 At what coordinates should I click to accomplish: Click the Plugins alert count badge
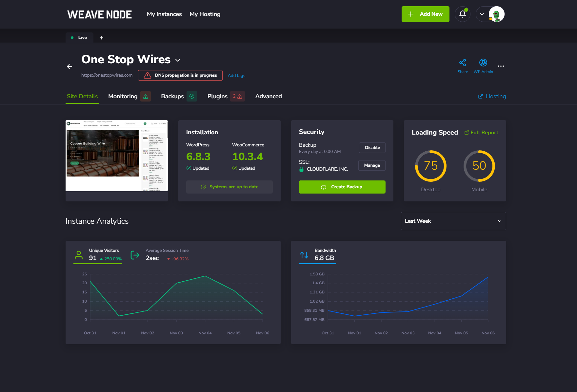pyautogui.click(x=237, y=96)
